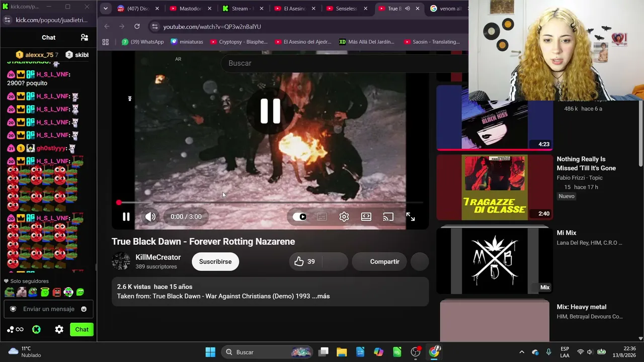The image size is (644, 362).
Task: Open Kick channel points icon
Action: [15, 330]
